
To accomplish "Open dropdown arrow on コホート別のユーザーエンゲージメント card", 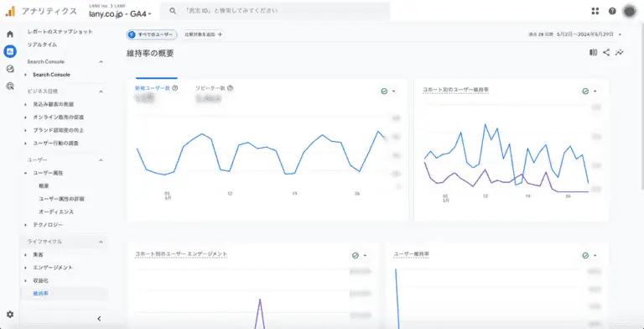I will [x=365, y=255].
